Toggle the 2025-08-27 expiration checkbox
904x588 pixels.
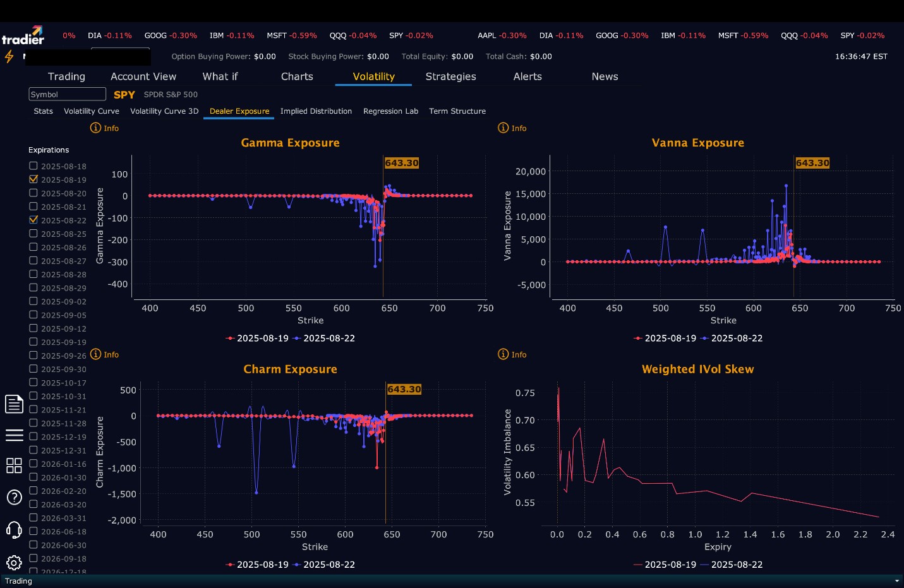(33, 260)
